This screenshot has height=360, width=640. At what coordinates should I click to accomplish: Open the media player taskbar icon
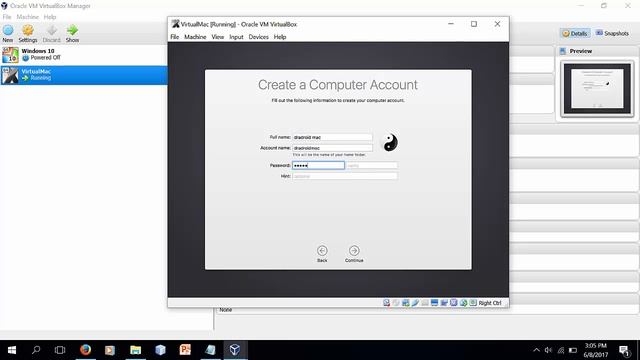tap(110, 350)
